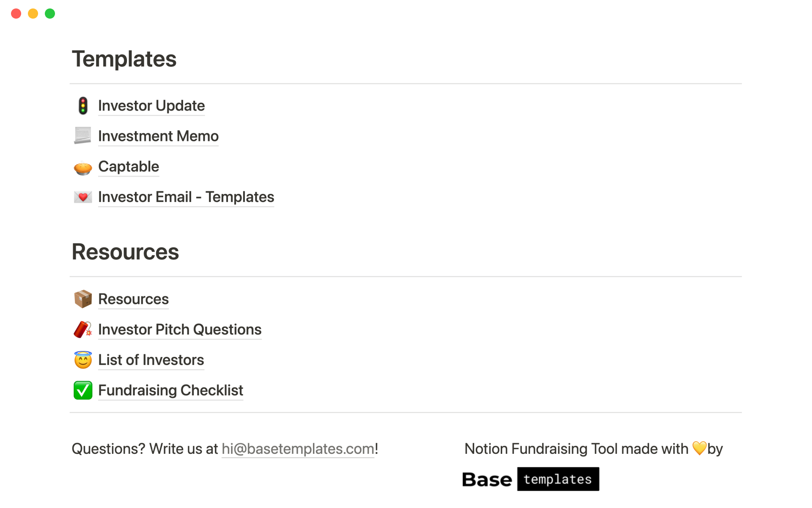Click the love letter envelope icon

click(x=83, y=197)
